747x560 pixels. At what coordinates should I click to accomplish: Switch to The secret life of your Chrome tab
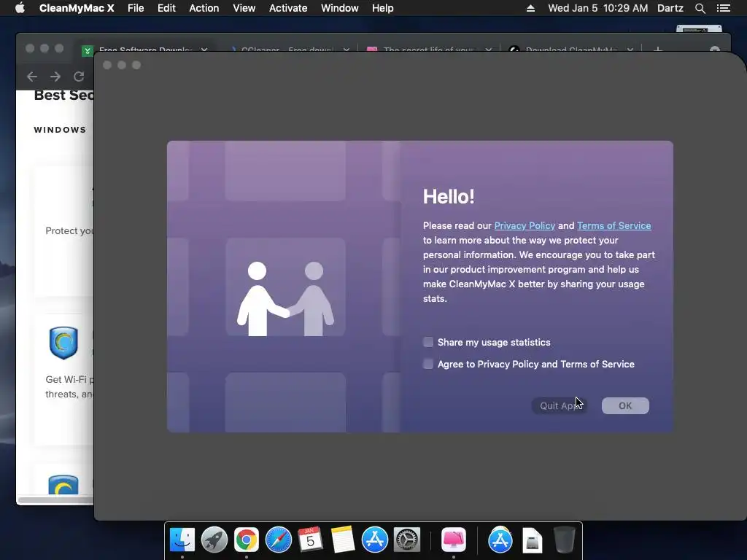pyautogui.click(x=429, y=50)
